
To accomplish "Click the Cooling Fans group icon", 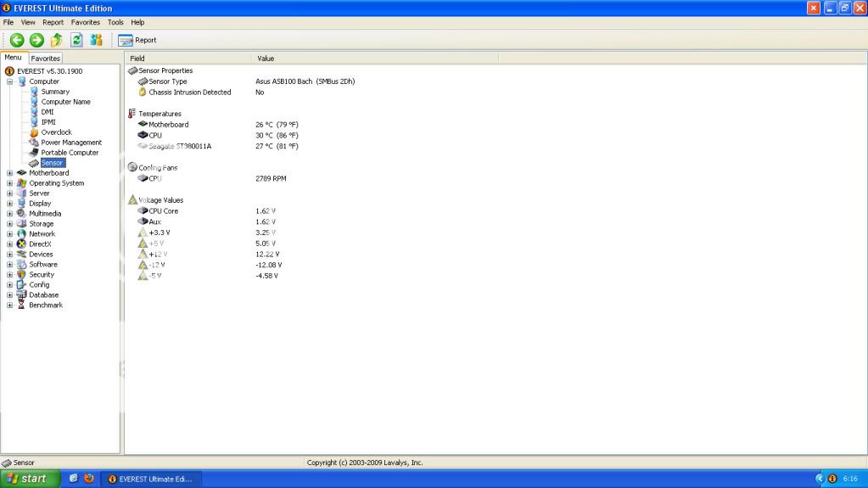I will click(x=132, y=167).
